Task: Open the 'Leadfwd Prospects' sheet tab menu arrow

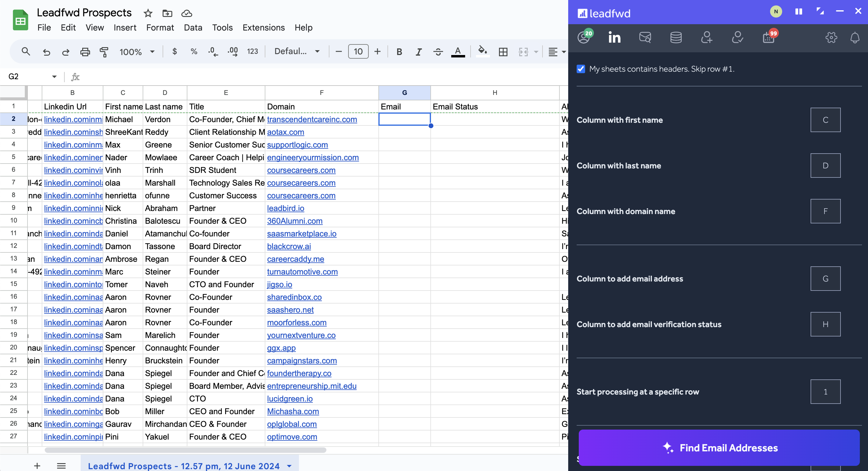Action: tap(289, 466)
